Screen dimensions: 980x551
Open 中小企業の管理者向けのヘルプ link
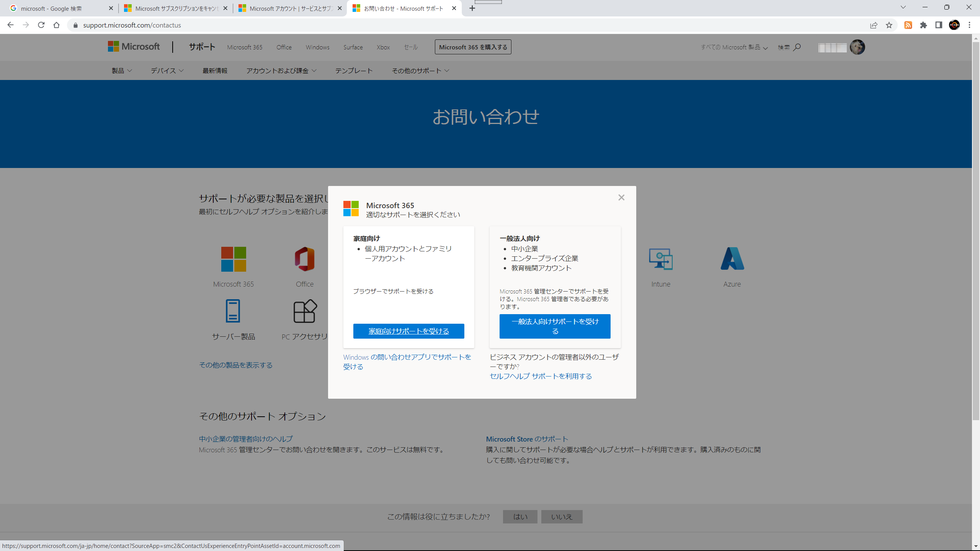point(245,439)
